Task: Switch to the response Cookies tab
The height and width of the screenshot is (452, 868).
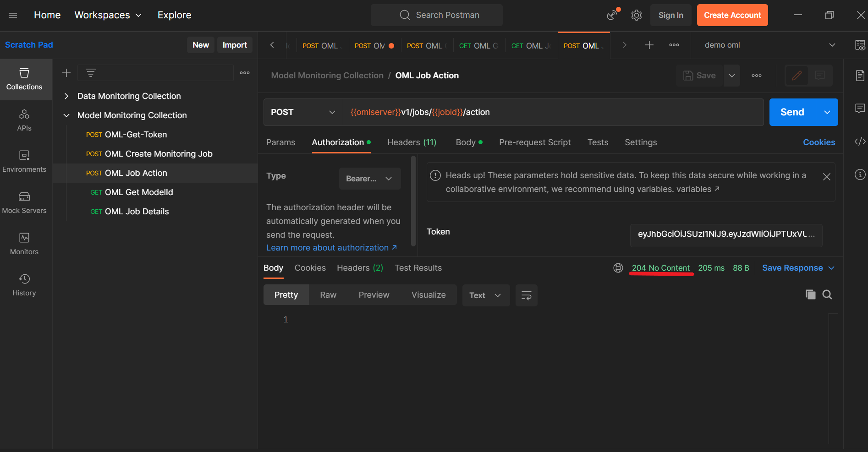Action: (310, 268)
